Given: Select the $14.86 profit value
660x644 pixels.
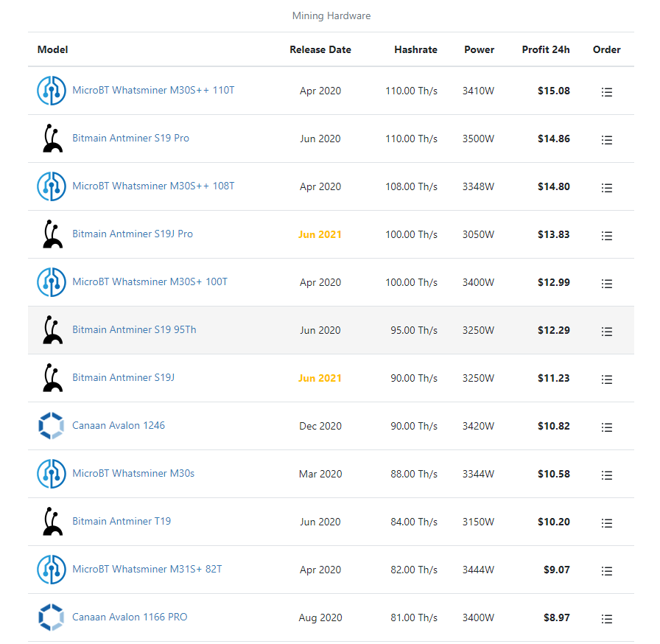Looking at the screenshot, I should [554, 139].
